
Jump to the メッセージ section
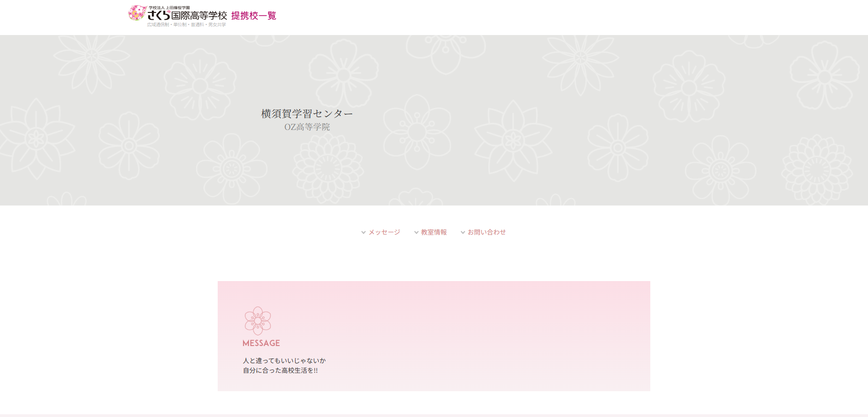pyautogui.click(x=384, y=232)
